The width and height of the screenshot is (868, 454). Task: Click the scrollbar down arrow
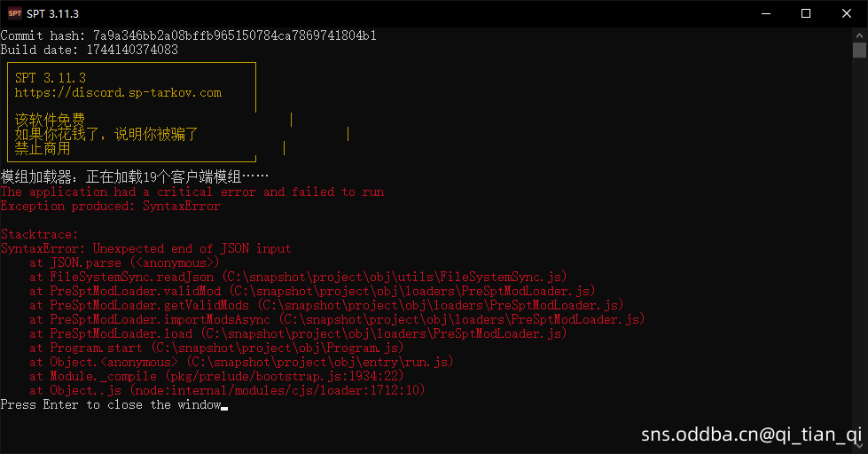click(x=859, y=445)
